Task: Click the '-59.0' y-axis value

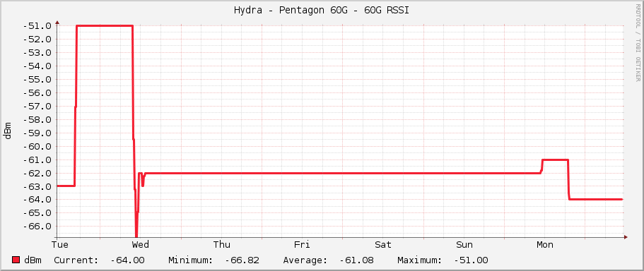Action: [x=37, y=133]
